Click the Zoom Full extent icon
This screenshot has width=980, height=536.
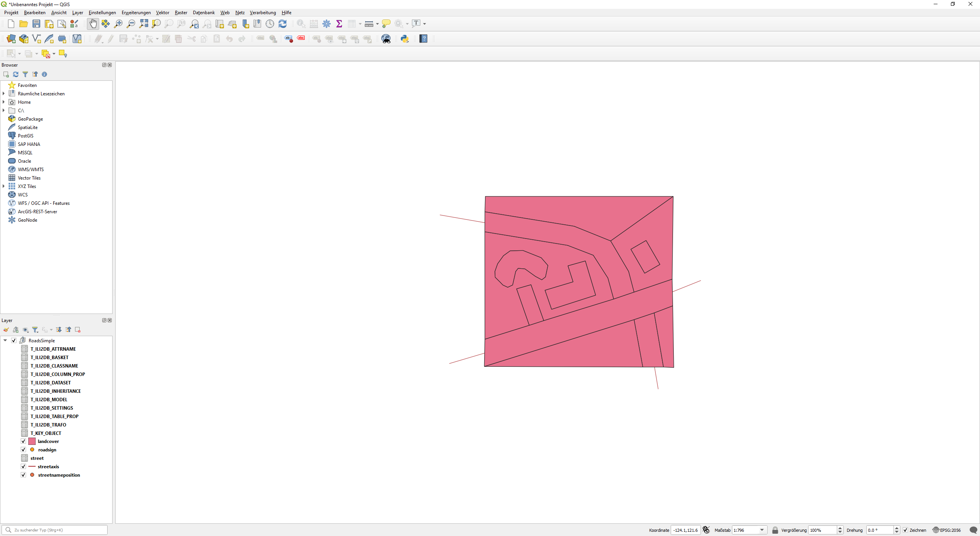pyautogui.click(x=144, y=23)
